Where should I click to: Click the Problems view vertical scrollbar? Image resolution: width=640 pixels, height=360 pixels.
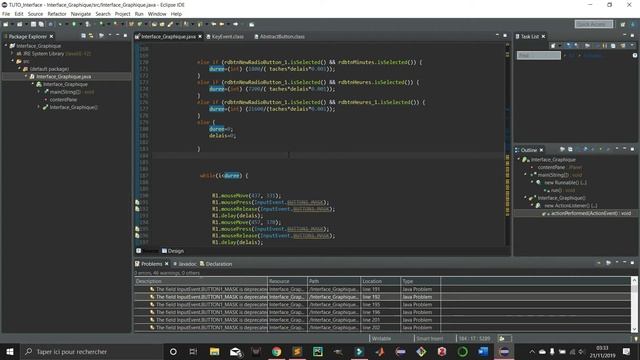[634, 304]
